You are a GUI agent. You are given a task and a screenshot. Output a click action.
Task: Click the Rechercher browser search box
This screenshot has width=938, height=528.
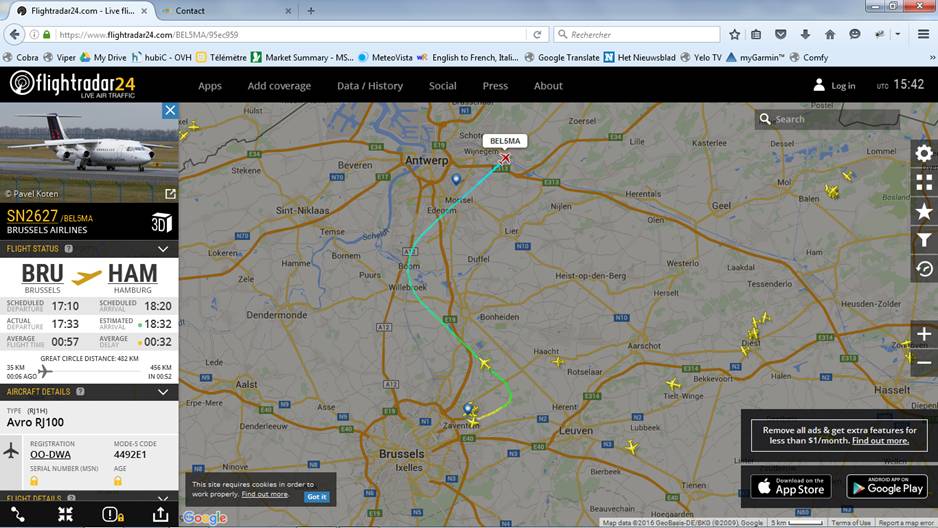pyautogui.click(x=636, y=35)
